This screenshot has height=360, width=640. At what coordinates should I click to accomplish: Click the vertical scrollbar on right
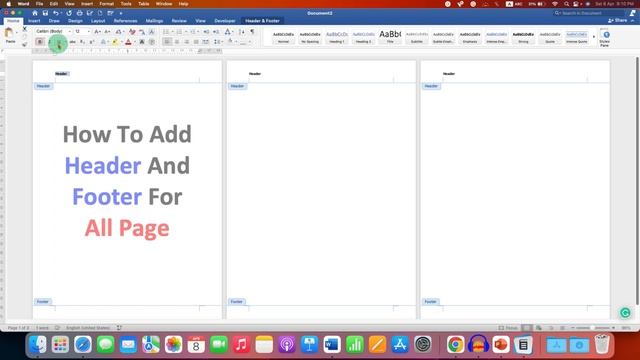pos(637,180)
